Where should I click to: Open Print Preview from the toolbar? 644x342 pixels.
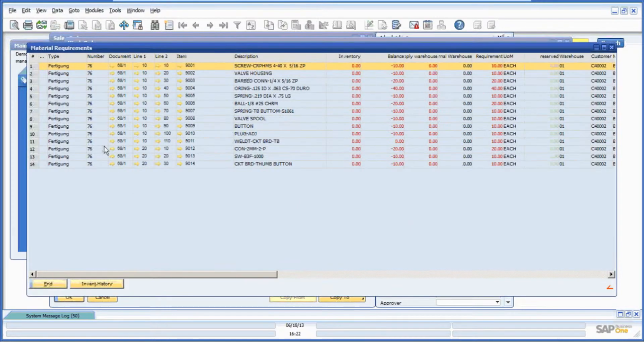(15, 25)
